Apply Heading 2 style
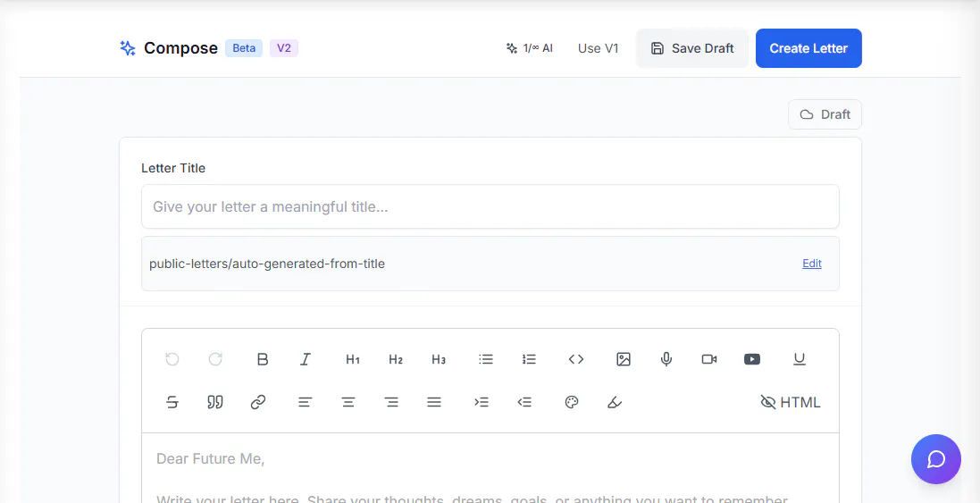 pos(396,359)
